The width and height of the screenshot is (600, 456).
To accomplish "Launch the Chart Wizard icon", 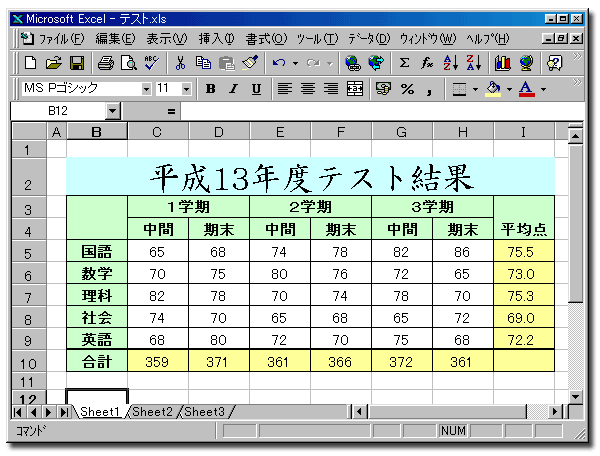I will (x=502, y=63).
